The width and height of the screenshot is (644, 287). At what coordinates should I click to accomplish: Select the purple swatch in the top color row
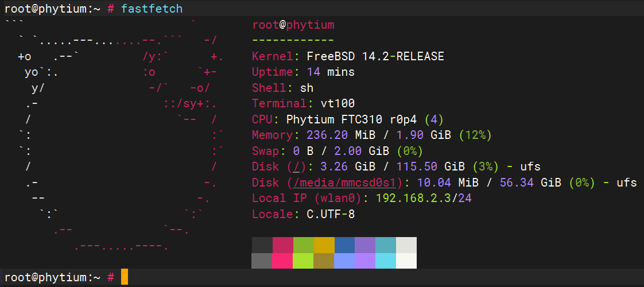365,245
